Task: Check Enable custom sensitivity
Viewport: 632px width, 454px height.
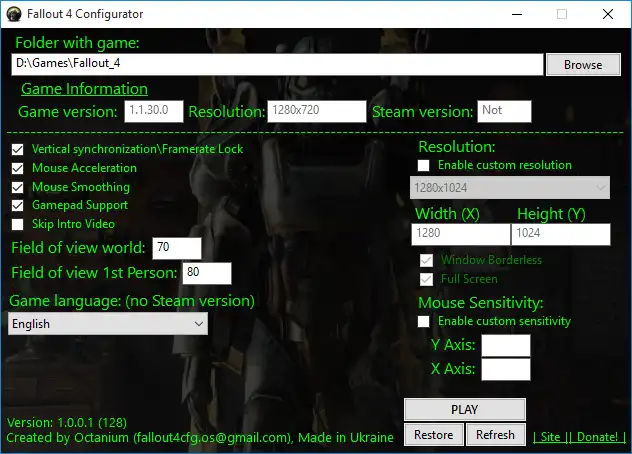Action: coord(424,321)
